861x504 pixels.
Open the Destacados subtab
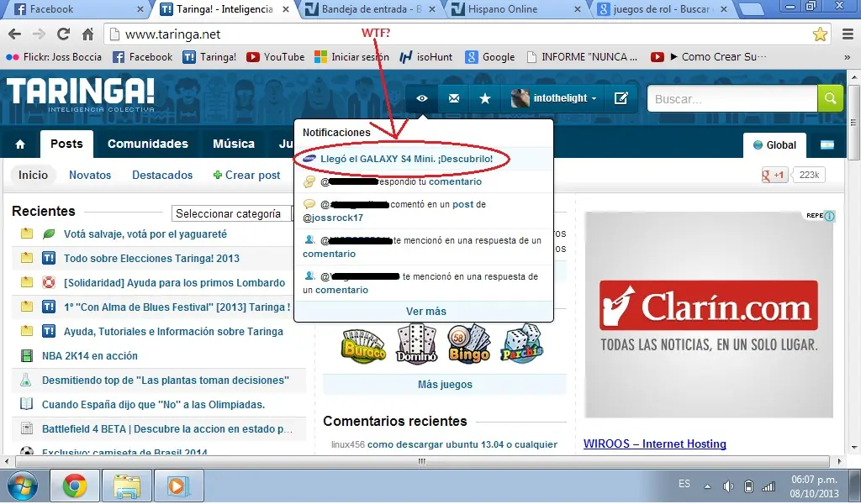162,175
